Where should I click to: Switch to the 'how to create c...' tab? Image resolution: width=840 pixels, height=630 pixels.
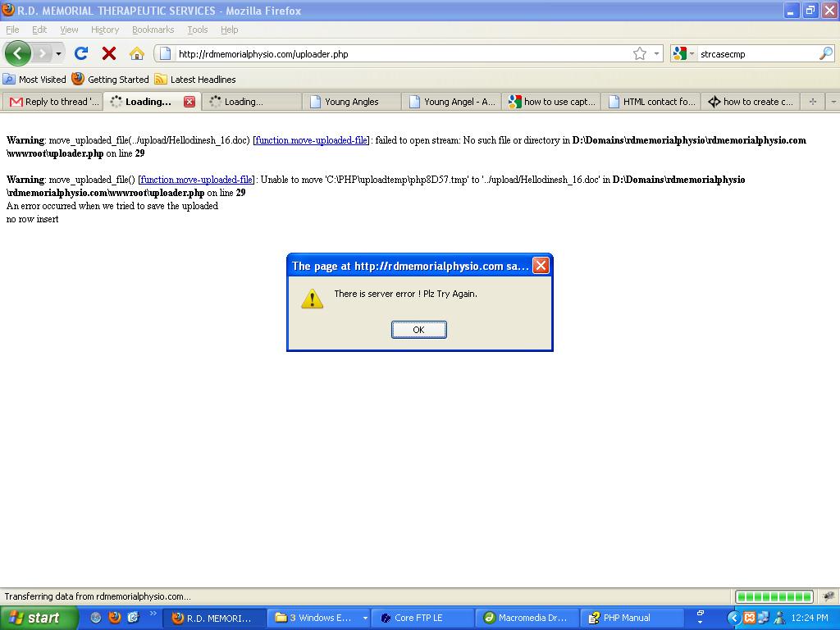(x=751, y=101)
